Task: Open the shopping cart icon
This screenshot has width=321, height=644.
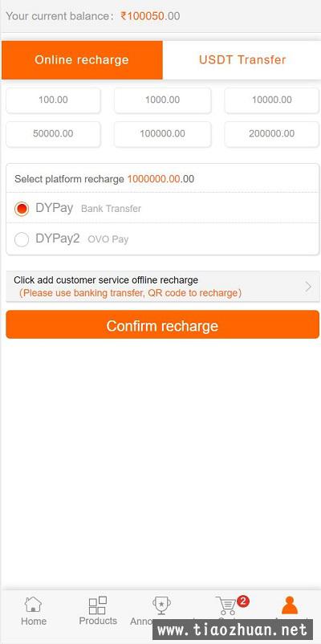Action: pyautogui.click(x=226, y=605)
